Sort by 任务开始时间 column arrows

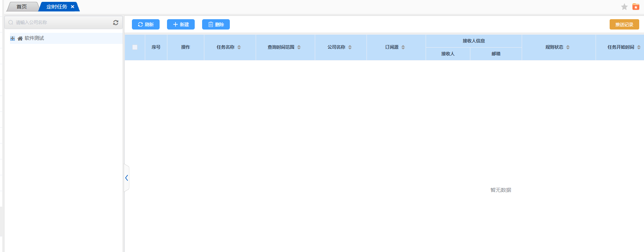[x=639, y=47]
